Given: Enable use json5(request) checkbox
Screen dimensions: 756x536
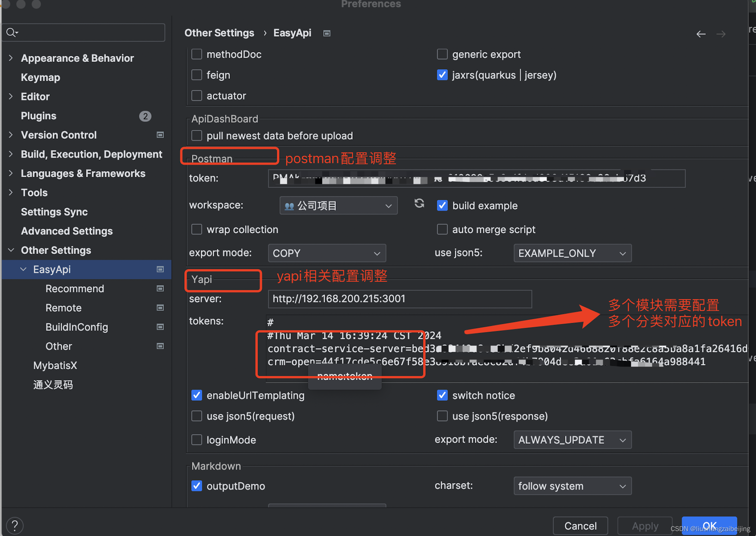Looking at the screenshot, I should (197, 416).
